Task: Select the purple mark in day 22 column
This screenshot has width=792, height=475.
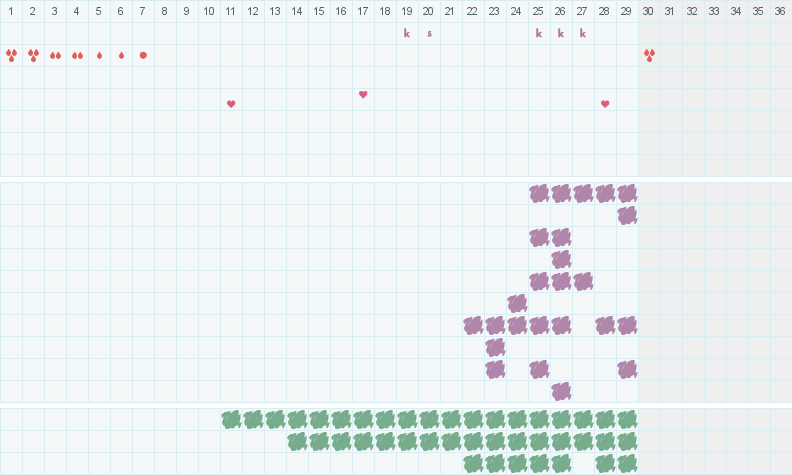Action: [473, 325]
